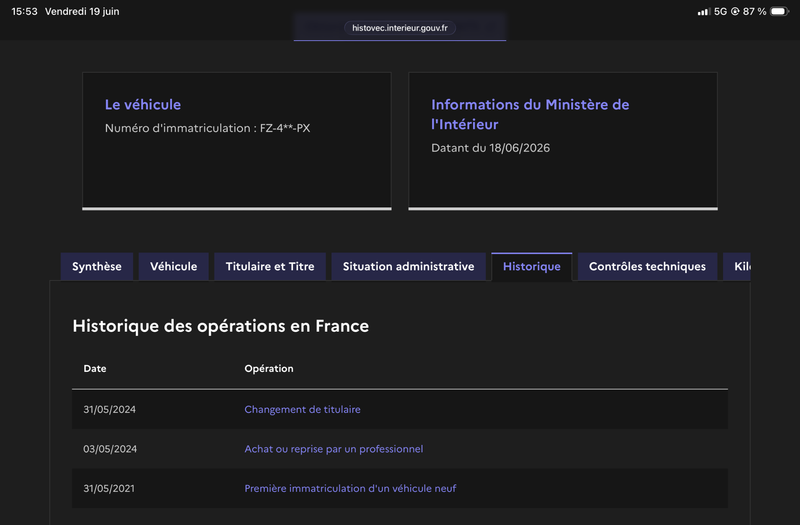Image resolution: width=800 pixels, height=525 pixels.
Task: Open Achat ou reprise par un professionnel
Action: [334, 449]
